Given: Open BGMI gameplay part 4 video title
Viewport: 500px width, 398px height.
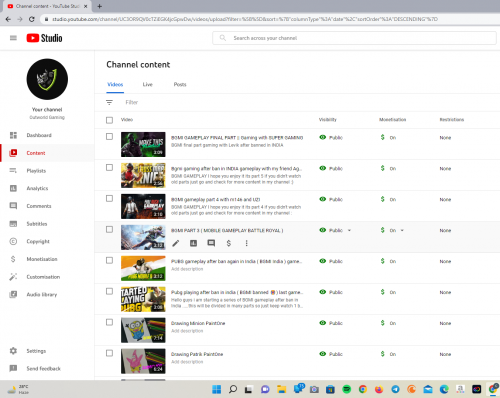Looking at the screenshot, I should pos(215,200).
